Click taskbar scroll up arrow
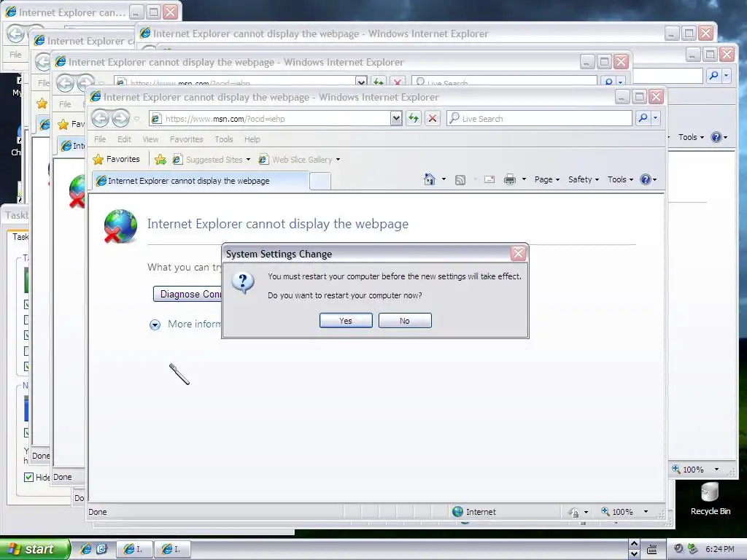Screen dimensions: 747x560 pyautogui.click(x=634, y=544)
